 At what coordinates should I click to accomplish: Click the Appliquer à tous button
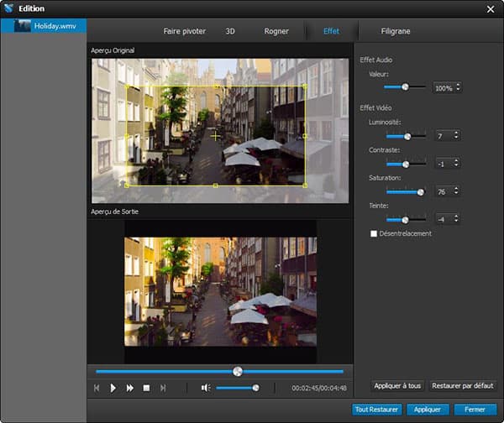[396, 386]
